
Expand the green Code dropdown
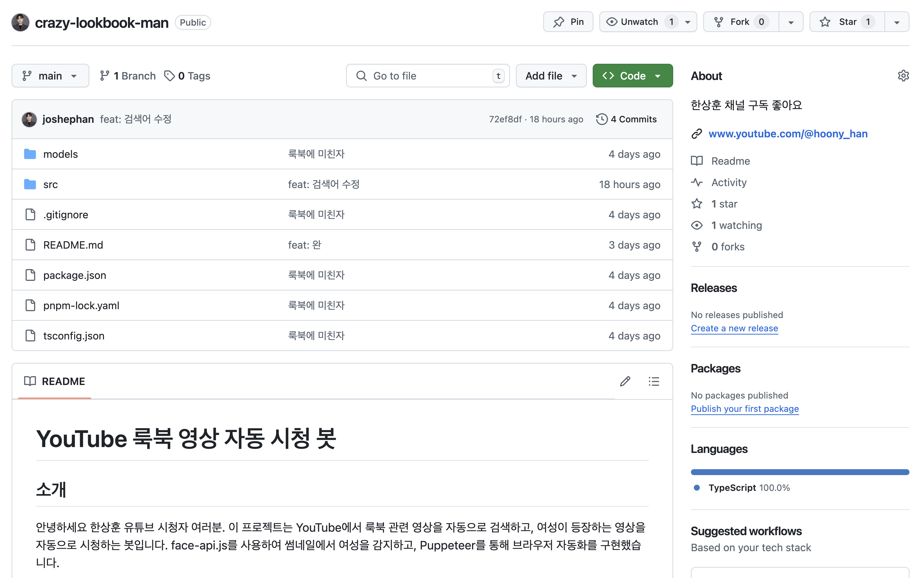pyautogui.click(x=632, y=76)
